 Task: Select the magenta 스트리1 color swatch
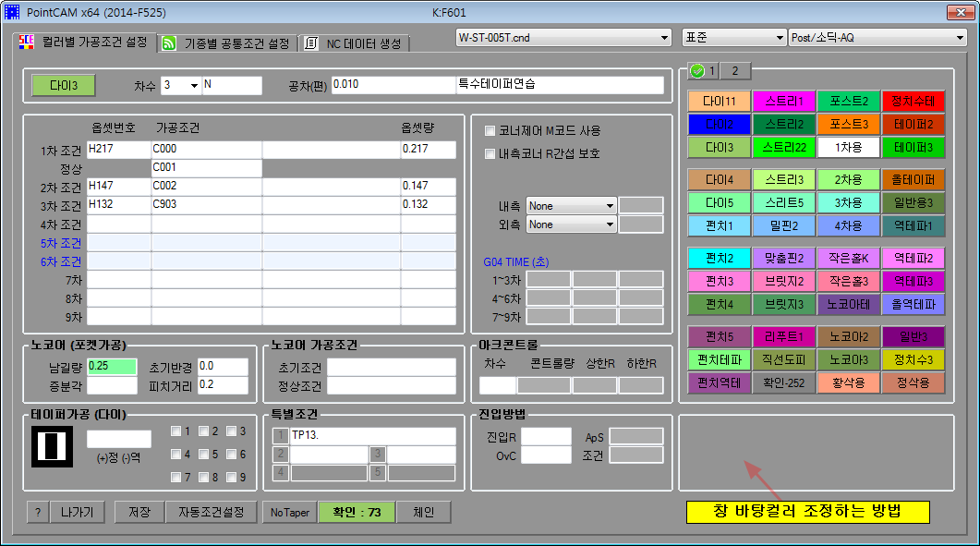click(784, 101)
